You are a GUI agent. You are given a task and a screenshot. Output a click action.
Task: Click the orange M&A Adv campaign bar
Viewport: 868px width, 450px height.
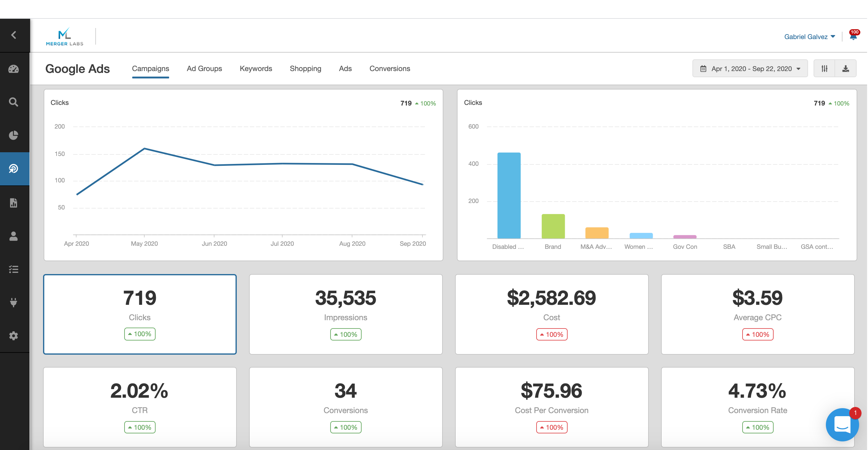(x=597, y=233)
